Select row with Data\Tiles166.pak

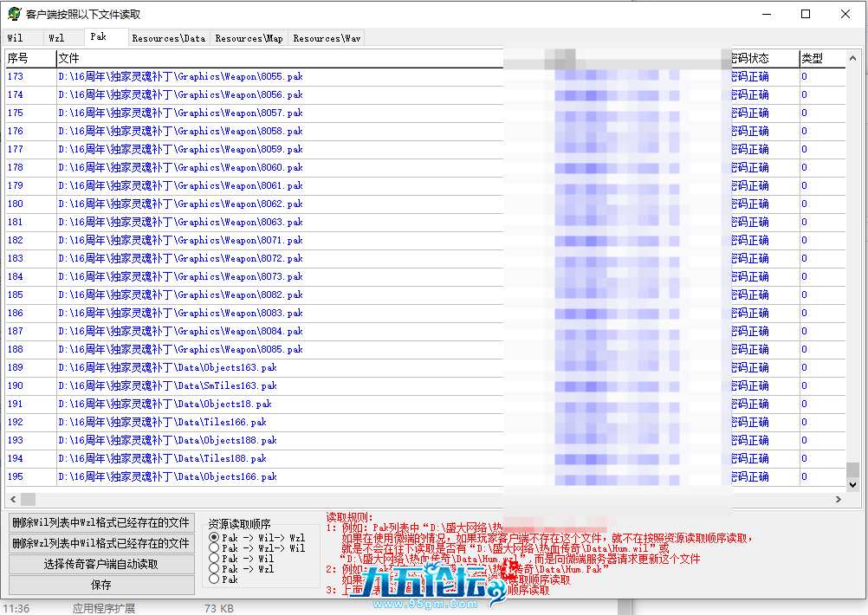coord(425,422)
